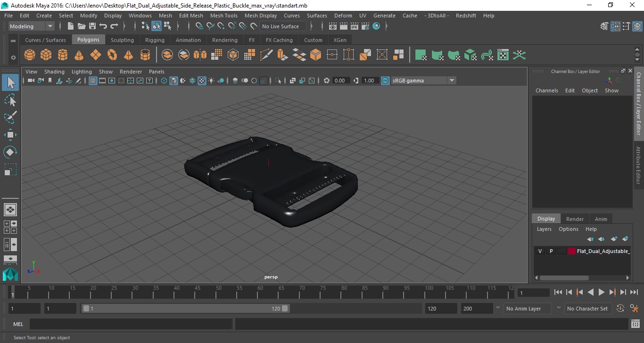Activate the Select tool in toolbox

(10, 83)
